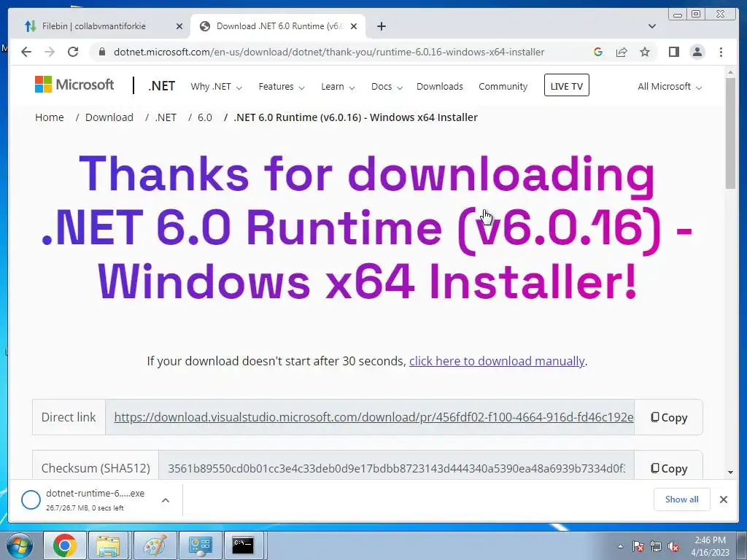Expand the Why .NET menu
Screen dimensions: 747x560
click(216, 87)
